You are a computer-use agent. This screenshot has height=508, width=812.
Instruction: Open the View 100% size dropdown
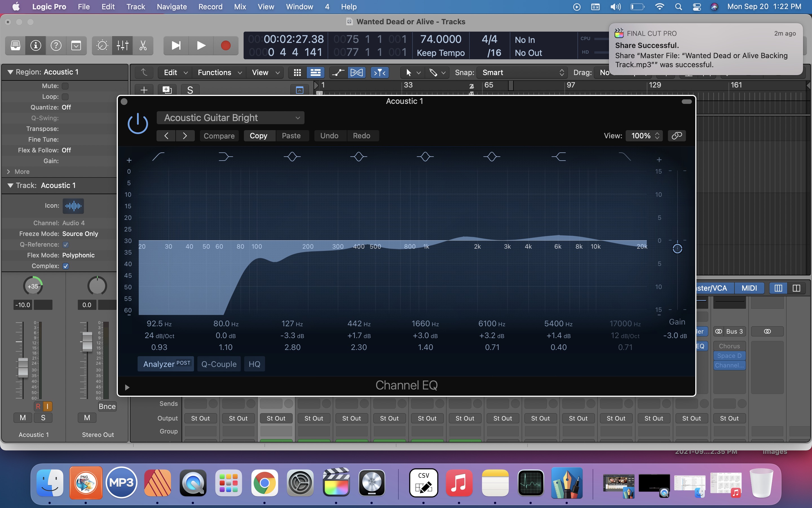coord(645,136)
